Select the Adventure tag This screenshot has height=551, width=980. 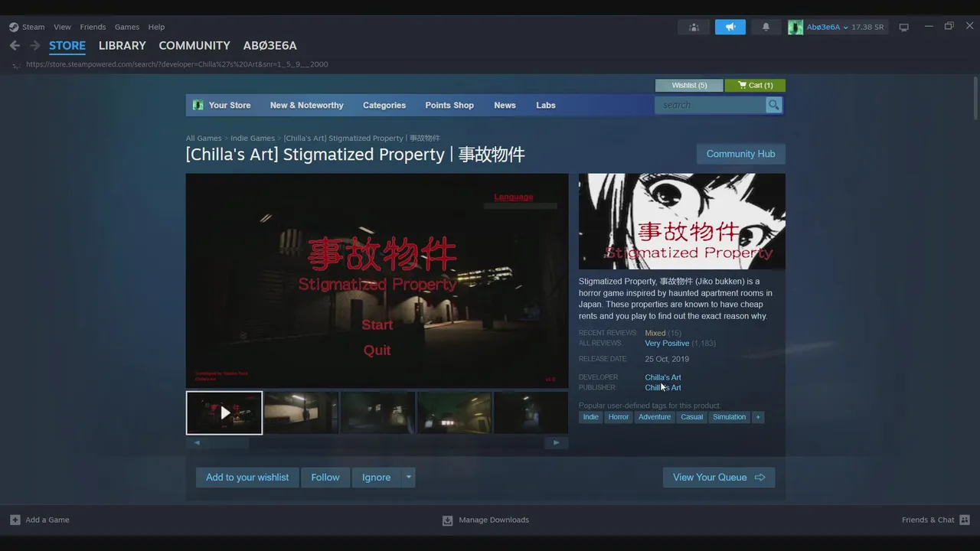coord(655,417)
